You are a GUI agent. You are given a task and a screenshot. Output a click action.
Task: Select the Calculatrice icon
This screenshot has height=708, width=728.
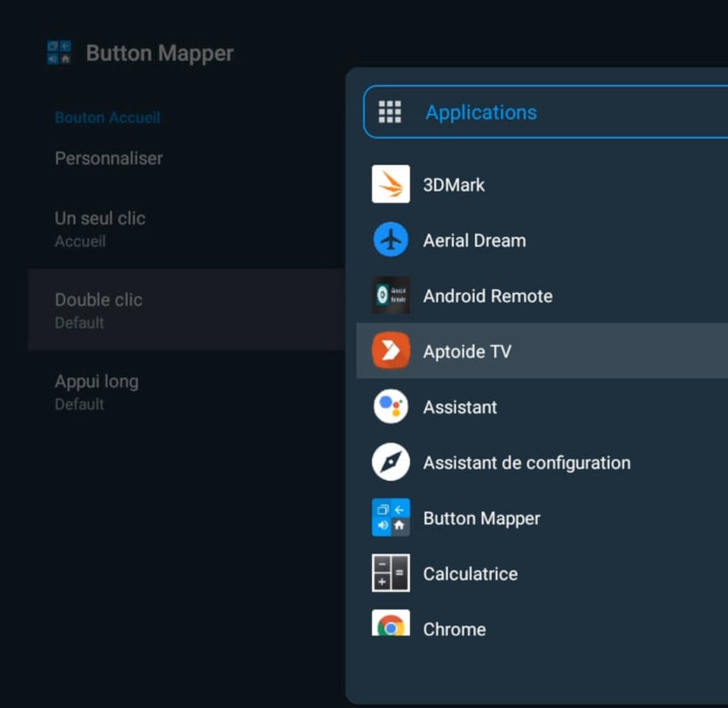391,573
